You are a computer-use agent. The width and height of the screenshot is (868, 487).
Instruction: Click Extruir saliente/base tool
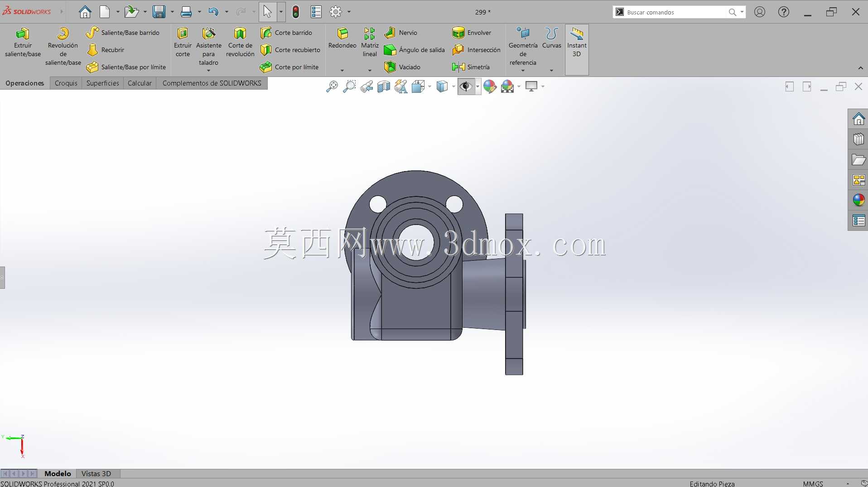point(23,43)
